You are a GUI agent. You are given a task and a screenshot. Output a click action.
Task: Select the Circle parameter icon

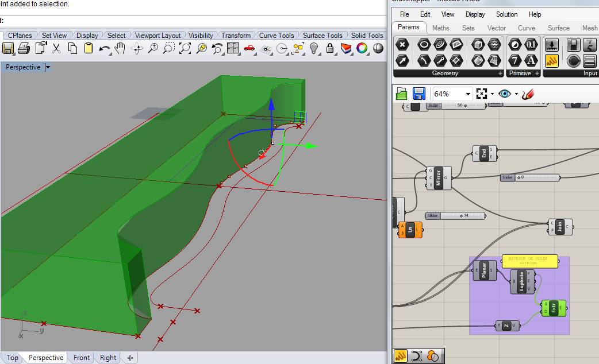[x=424, y=45]
